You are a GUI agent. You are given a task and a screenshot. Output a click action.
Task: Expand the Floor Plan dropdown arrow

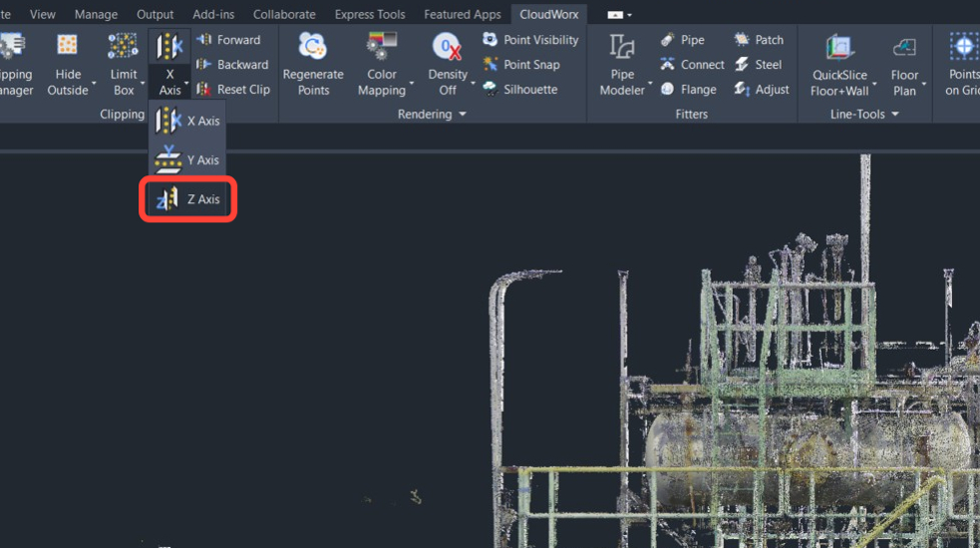click(924, 83)
